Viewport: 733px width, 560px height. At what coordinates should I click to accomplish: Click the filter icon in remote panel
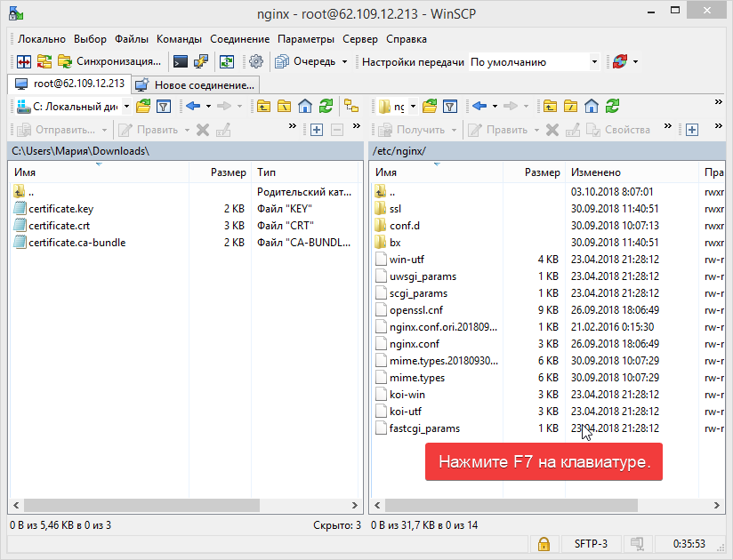point(450,107)
